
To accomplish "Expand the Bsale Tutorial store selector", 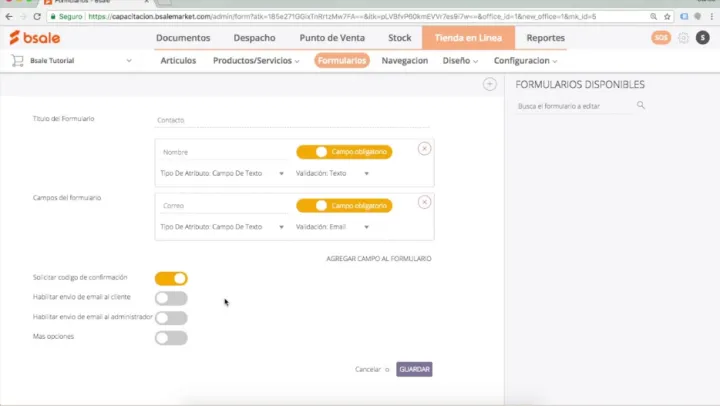I will click(x=129, y=61).
